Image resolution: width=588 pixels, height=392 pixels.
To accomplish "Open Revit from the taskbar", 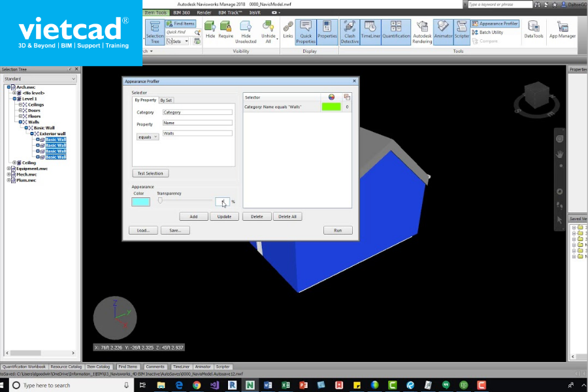I will tap(232, 385).
